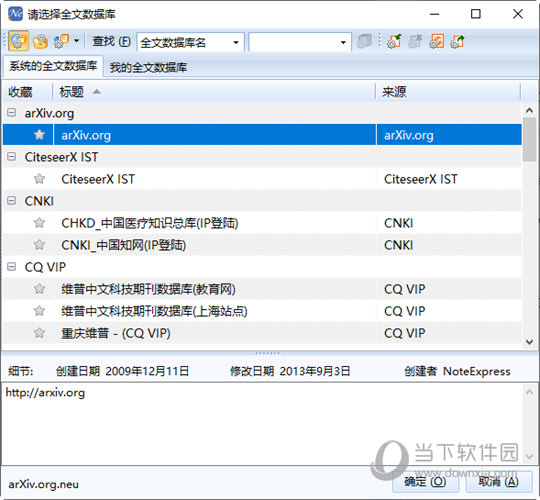Click the details pane scroll up arrow
This screenshot has width=540, height=500.
coord(529,392)
